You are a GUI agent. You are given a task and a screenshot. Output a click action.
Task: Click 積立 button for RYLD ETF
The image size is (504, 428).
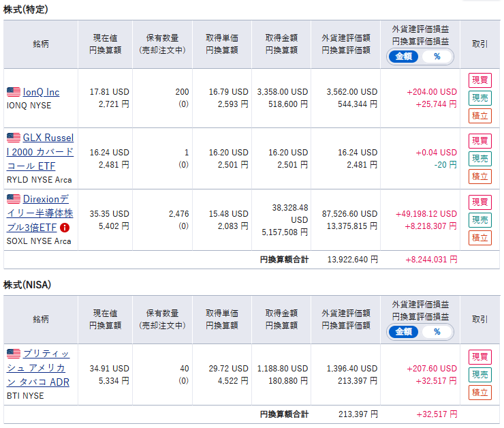point(480,177)
